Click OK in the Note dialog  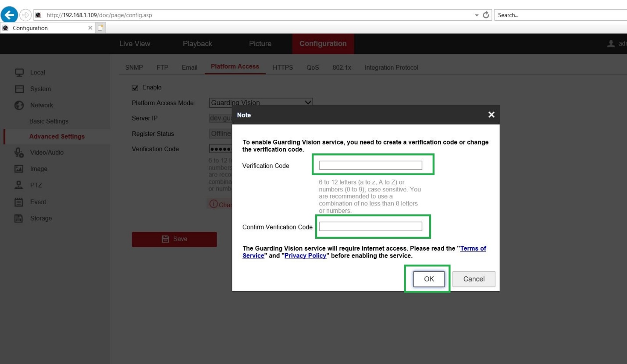429,279
